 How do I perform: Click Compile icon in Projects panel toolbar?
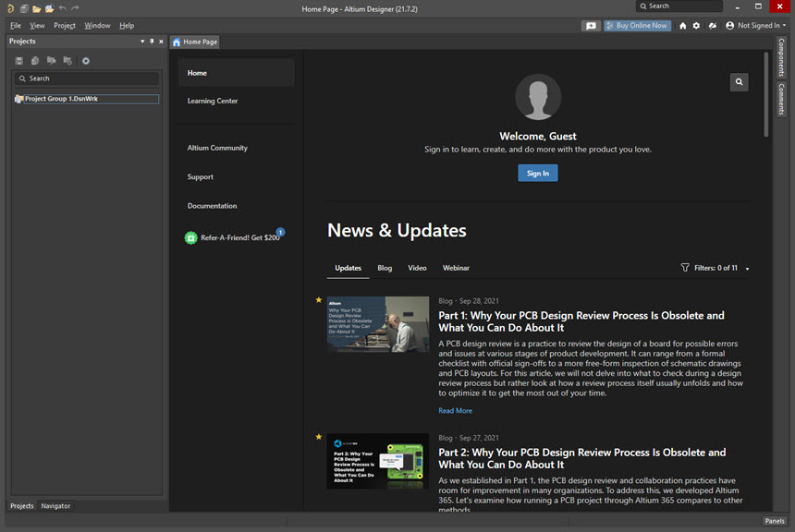(x=35, y=61)
